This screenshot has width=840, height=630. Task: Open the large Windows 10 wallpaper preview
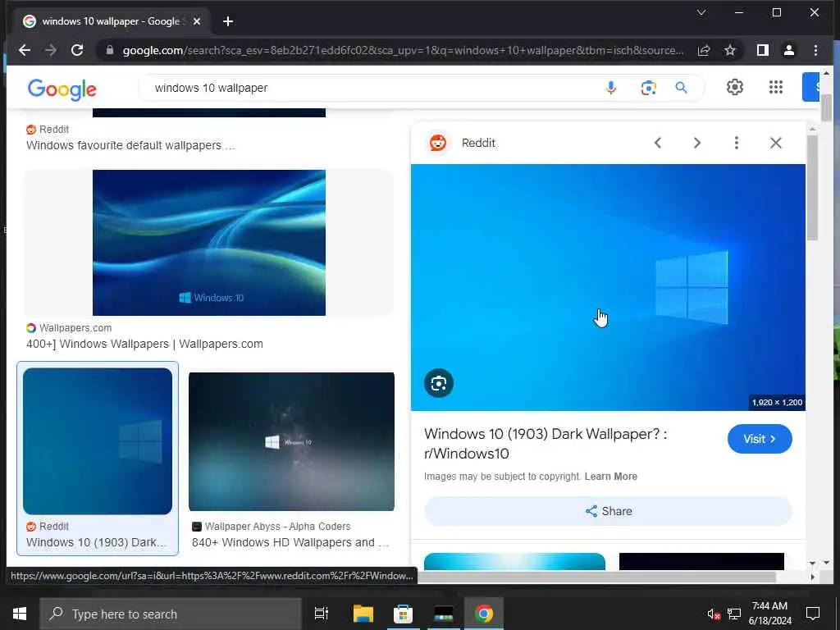click(x=608, y=287)
